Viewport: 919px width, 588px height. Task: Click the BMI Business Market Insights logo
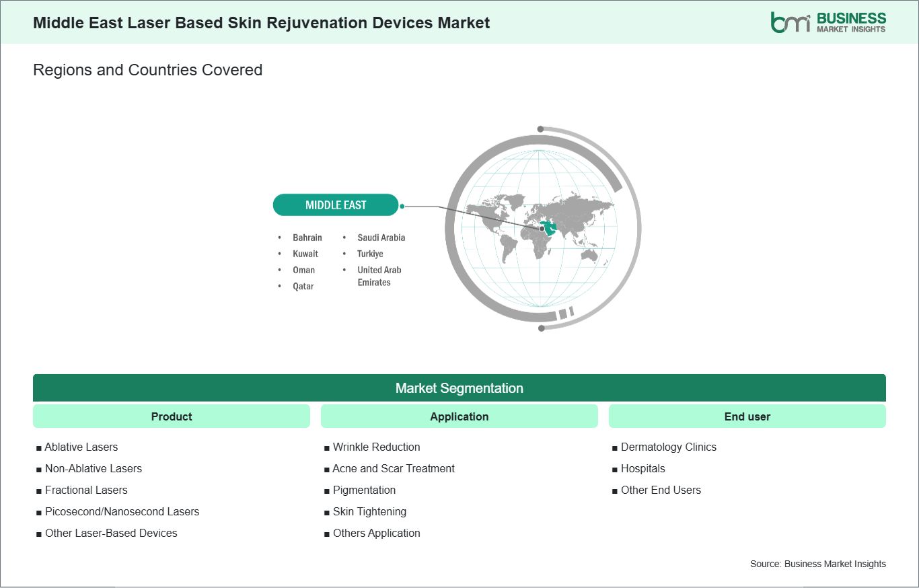[x=828, y=22]
